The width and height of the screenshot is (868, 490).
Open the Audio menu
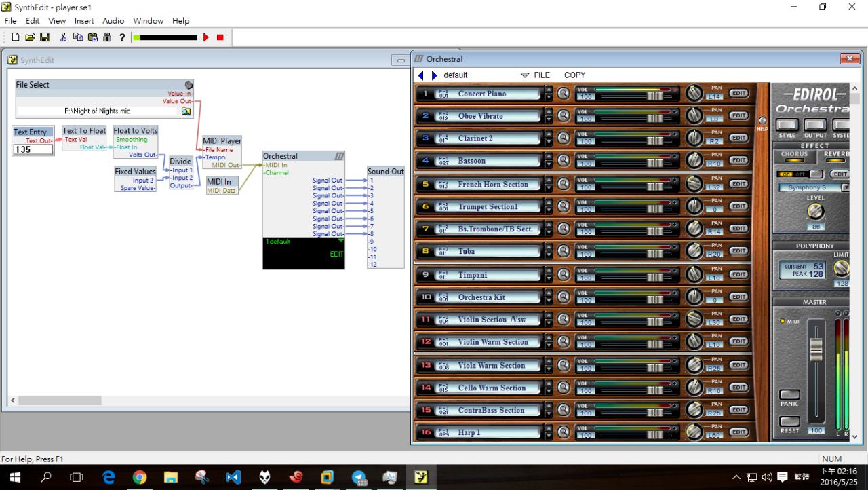pyautogui.click(x=113, y=21)
